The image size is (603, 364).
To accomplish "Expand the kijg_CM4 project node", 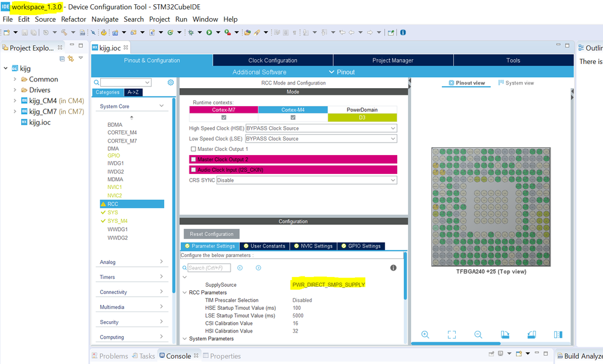I will [14, 100].
